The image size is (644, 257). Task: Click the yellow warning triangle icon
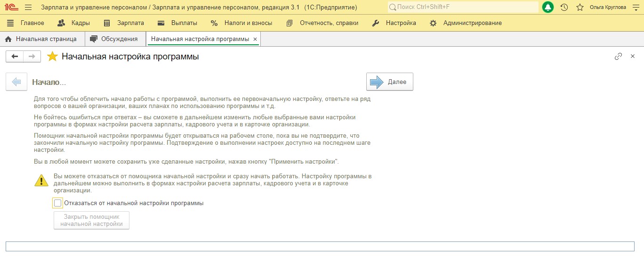coord(41,180)
